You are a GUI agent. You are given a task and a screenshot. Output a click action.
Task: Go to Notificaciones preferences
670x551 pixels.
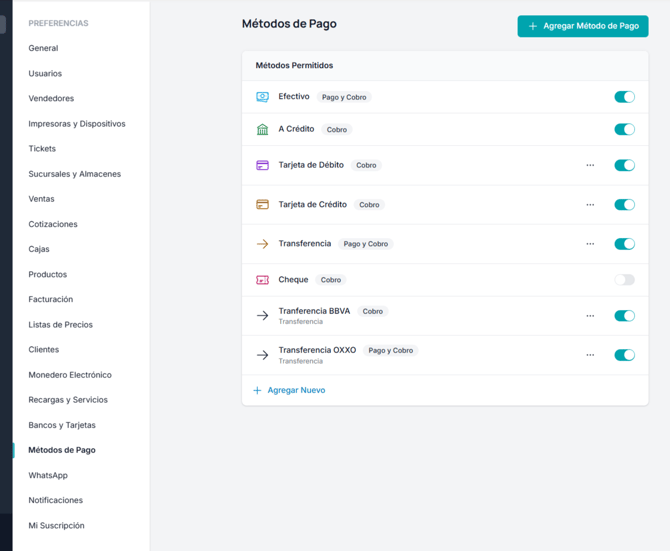pos(56,500)
